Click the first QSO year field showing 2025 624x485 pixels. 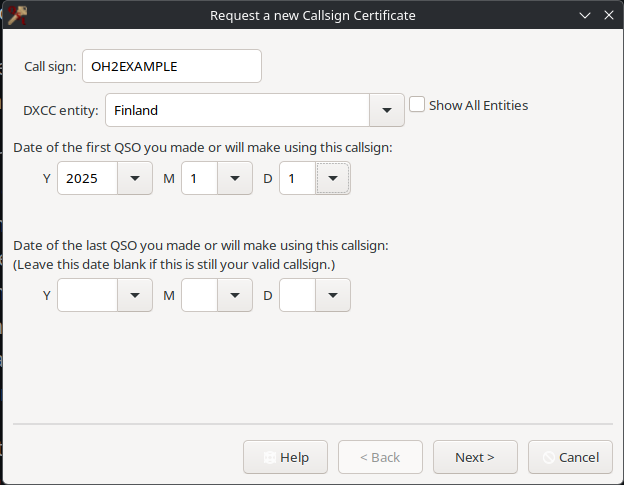click(x=88, y=179)
